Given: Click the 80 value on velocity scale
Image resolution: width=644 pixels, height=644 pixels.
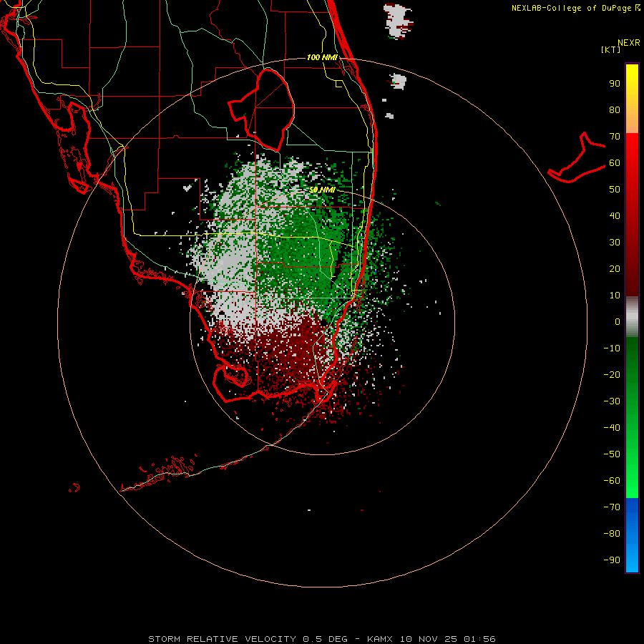Looking at the screenshot, I should 615,109.
